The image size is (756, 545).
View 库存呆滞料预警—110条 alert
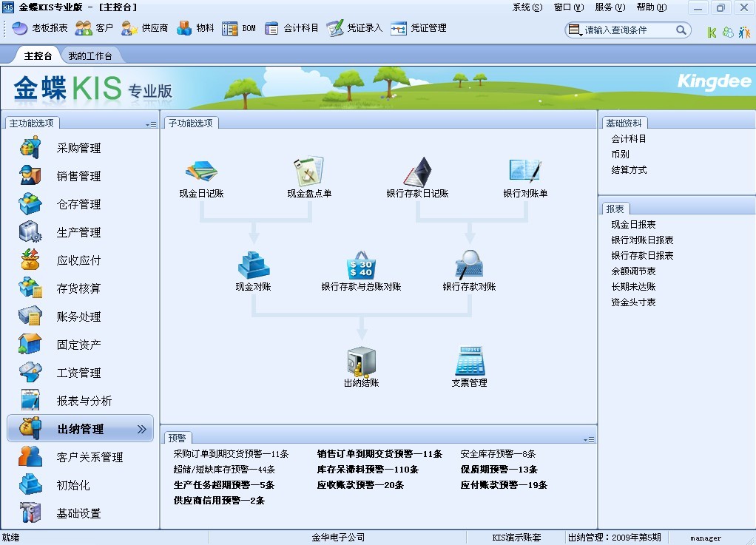(x=368, y=470)
